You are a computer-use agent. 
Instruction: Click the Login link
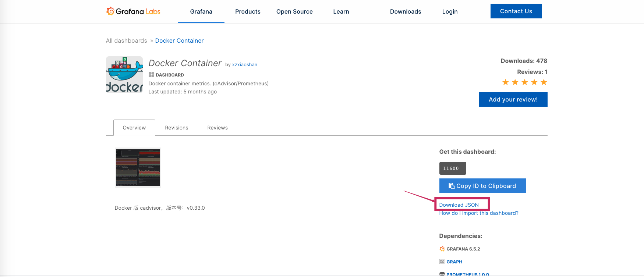coord(450,11)
